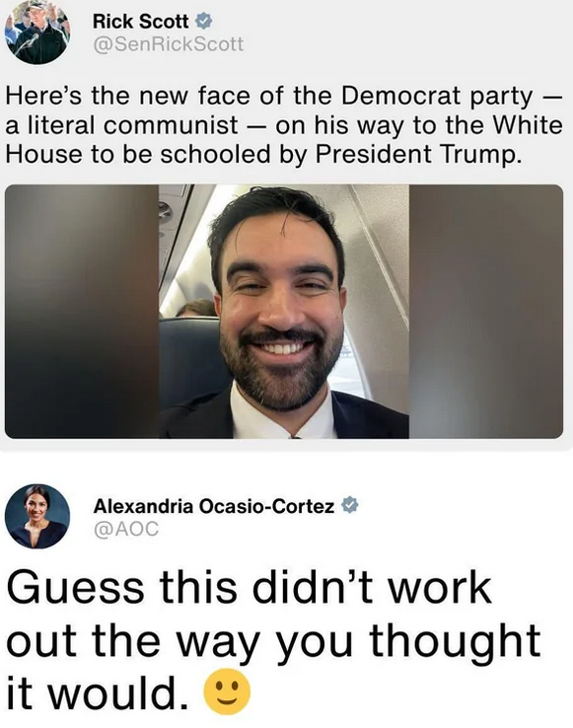Click the phrase "a literal communist"
573x728 pixels.
(121, 125)
